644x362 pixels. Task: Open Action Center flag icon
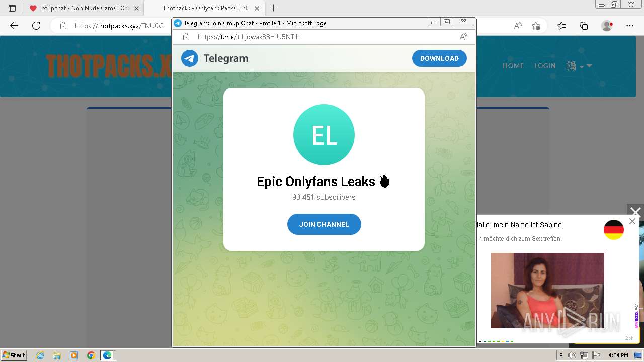pos(595,355)
